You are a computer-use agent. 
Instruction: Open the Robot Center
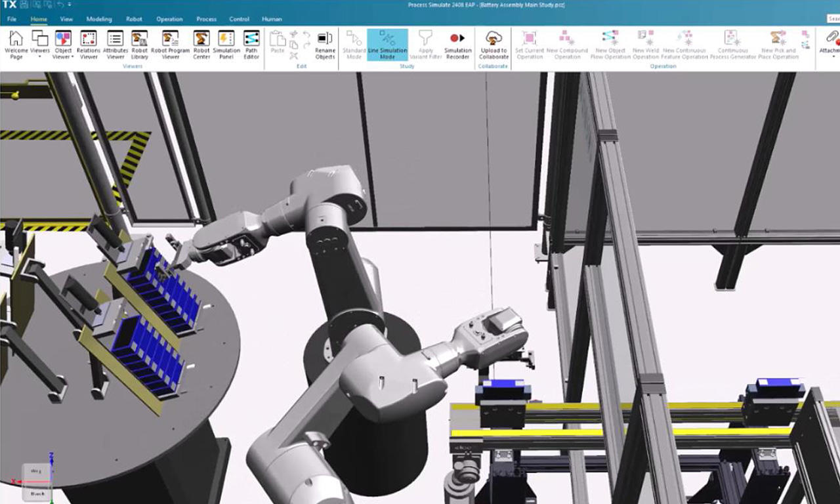[x=201, y=45]
